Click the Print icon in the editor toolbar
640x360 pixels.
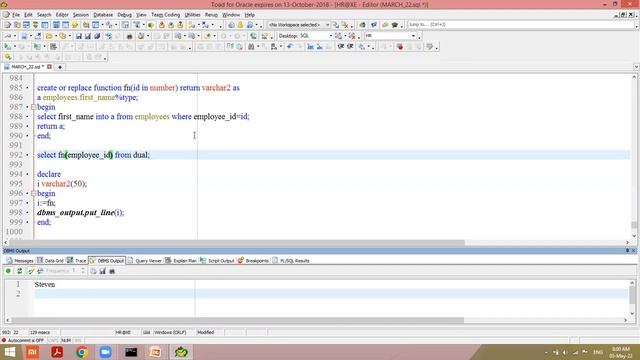pos(129,36)
